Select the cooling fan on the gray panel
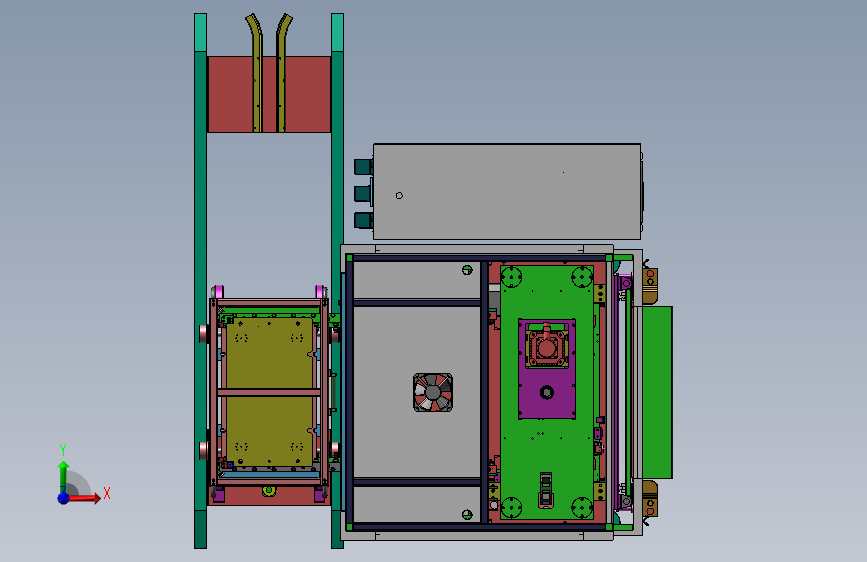 433,392
